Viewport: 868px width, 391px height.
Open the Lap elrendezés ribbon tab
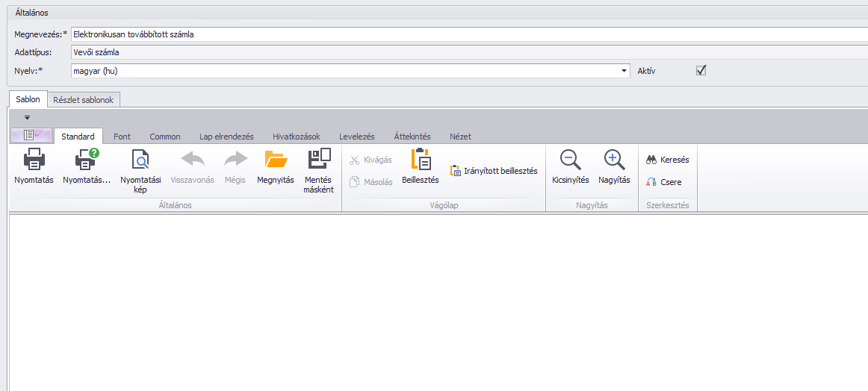(x=226, y=137)
